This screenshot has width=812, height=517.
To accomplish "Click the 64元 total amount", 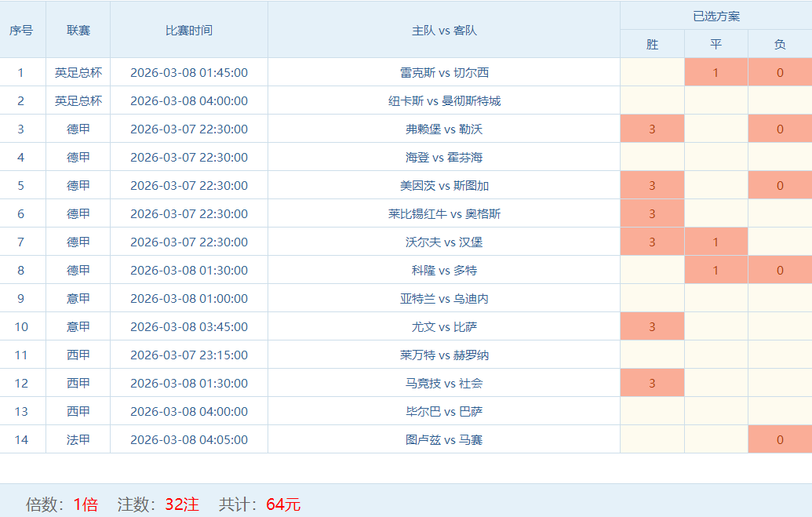I will (283, 504).
